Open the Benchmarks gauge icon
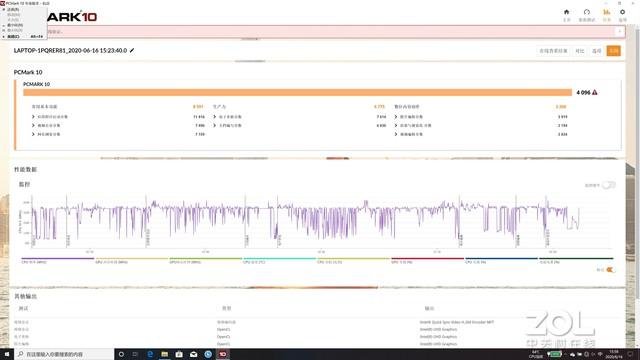 tap(587, 12)
